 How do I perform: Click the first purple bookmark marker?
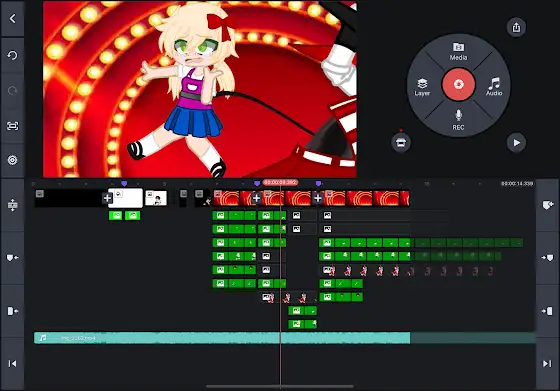click(x=124, y=183)
